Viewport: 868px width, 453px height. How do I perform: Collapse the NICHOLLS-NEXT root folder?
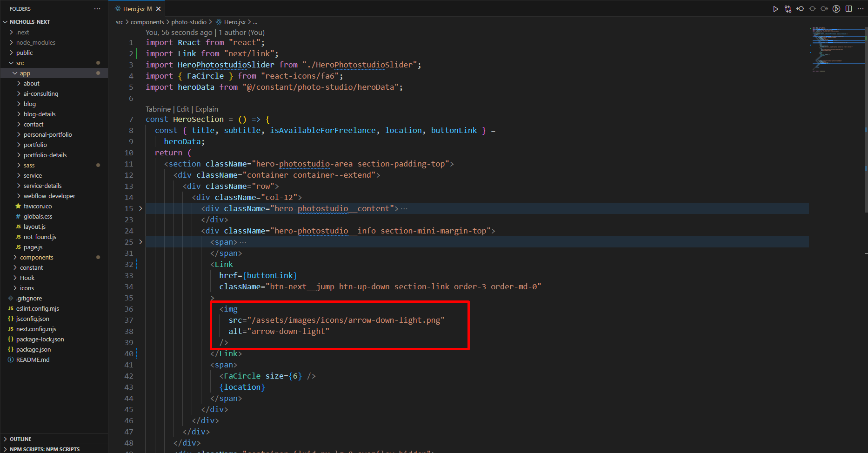(x=30, y=22)
